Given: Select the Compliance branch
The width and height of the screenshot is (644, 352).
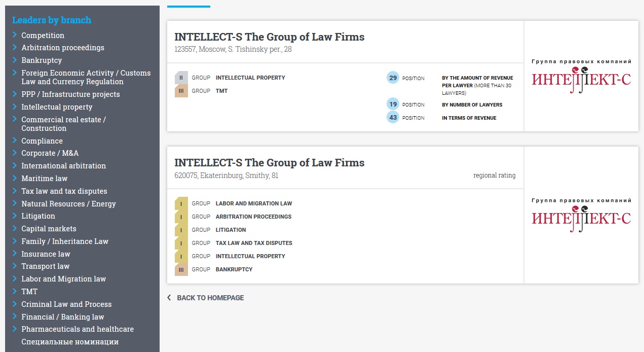Looking at the screenshot, I should (x=42, y=141).
